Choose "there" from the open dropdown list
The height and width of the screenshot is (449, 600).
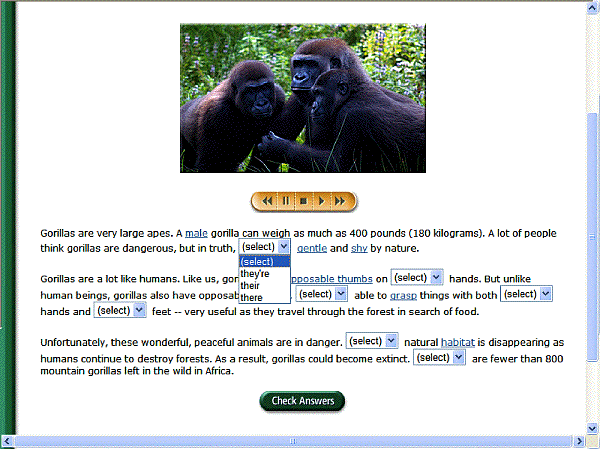coord(264,297)
